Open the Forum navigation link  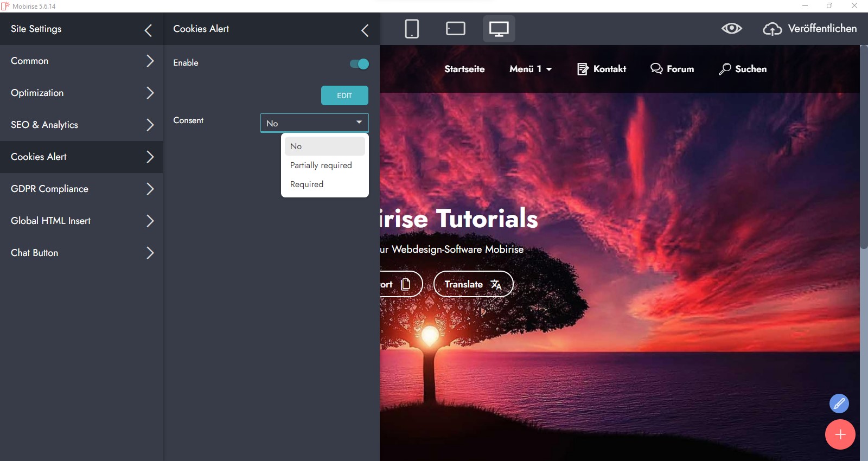tap(672, 69)
